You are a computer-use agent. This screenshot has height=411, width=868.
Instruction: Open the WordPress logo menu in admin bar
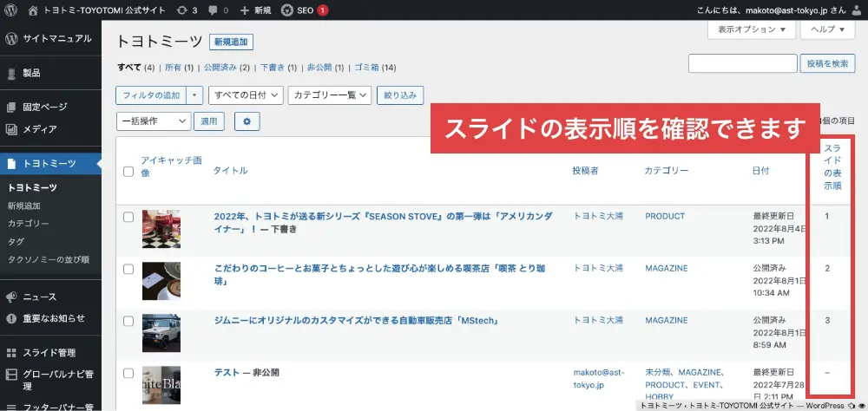pyautogui.click(x=10, y=10)
